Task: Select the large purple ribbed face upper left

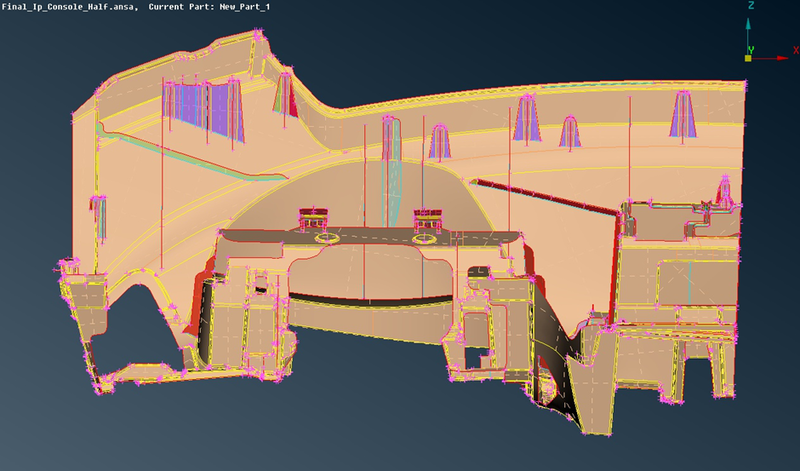Action: 203,110
